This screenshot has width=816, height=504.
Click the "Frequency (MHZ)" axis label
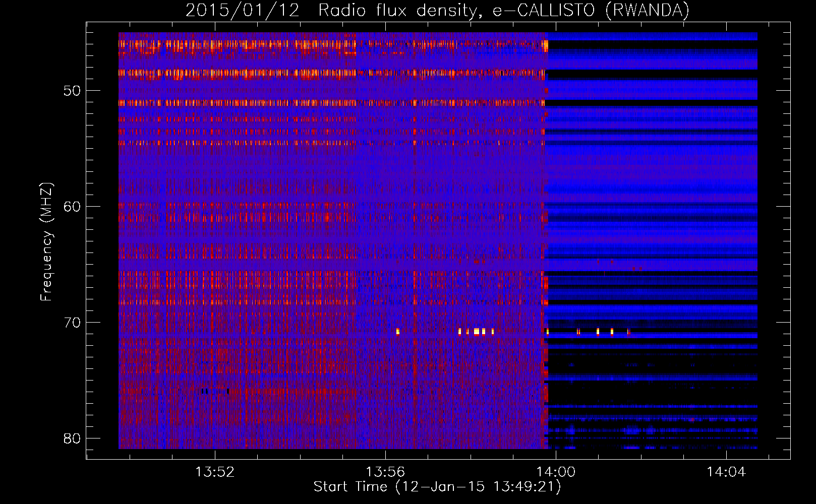tap(46, 242)
